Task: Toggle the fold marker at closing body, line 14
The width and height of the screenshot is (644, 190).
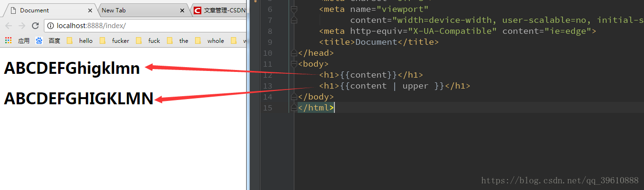Action: 294,97
